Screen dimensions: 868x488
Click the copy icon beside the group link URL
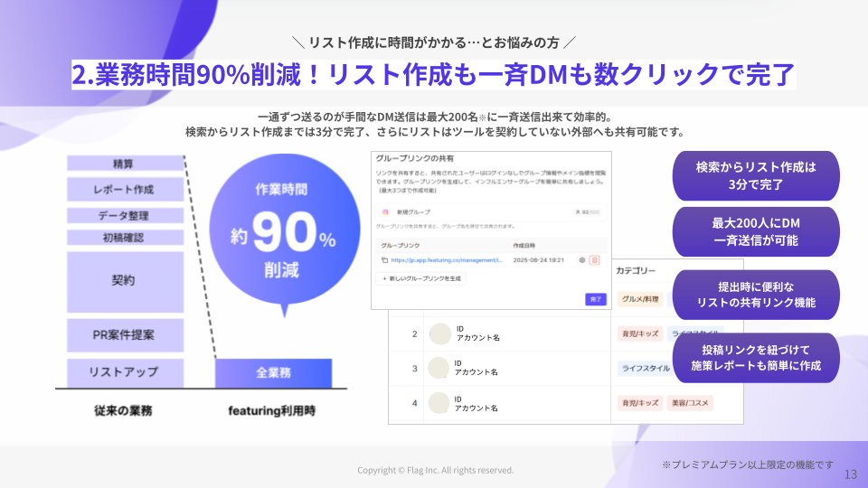click(385, 260)
